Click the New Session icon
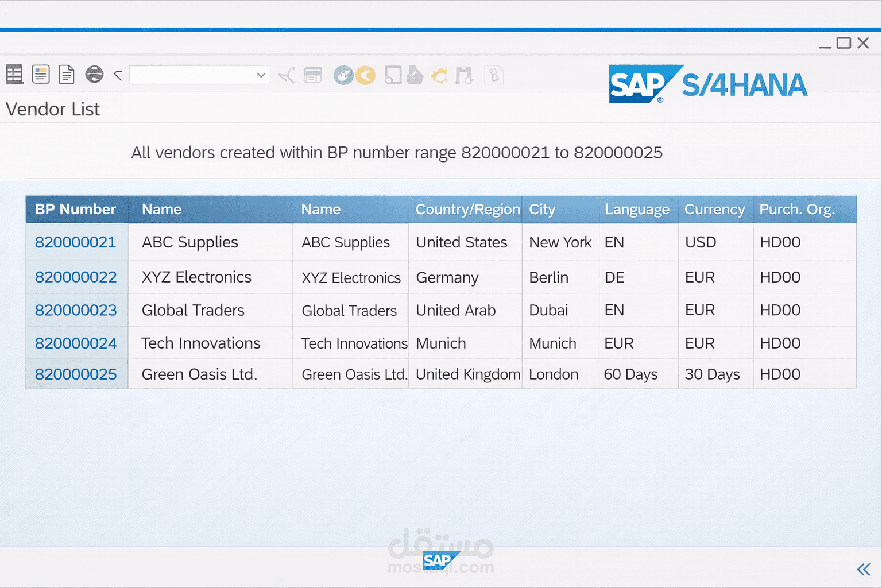The height and width of the screenshot is (588, 882). 393,75
